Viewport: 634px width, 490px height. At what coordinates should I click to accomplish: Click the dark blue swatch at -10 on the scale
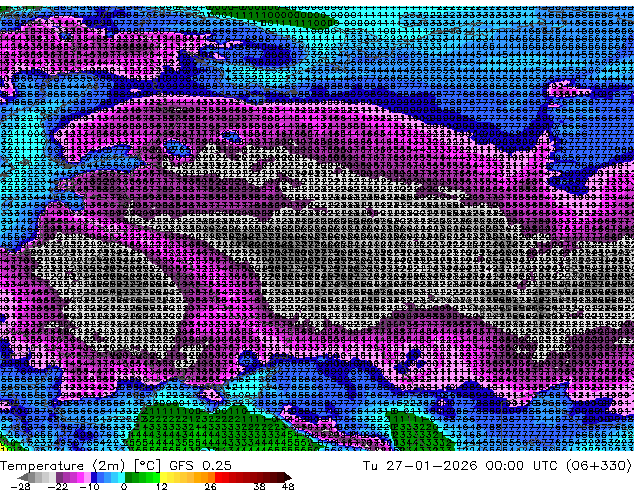[94, 477]
